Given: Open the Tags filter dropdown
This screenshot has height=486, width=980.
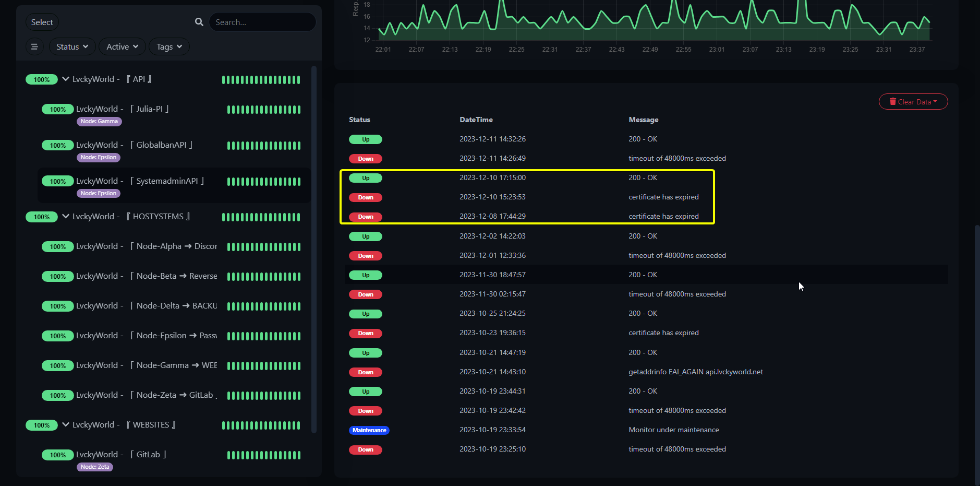Looking at the screenshot, I should point(169,46).
